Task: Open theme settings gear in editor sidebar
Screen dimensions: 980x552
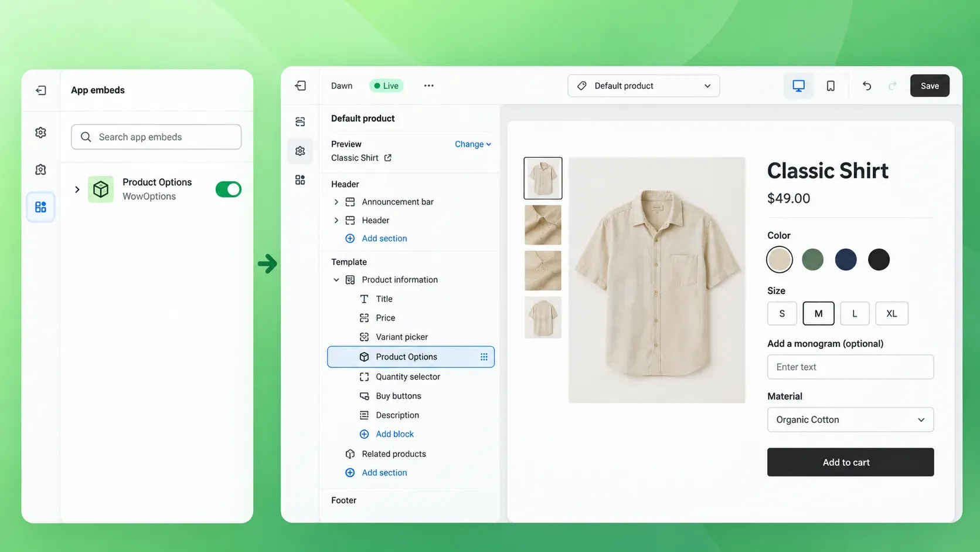Action: [300, 151]
